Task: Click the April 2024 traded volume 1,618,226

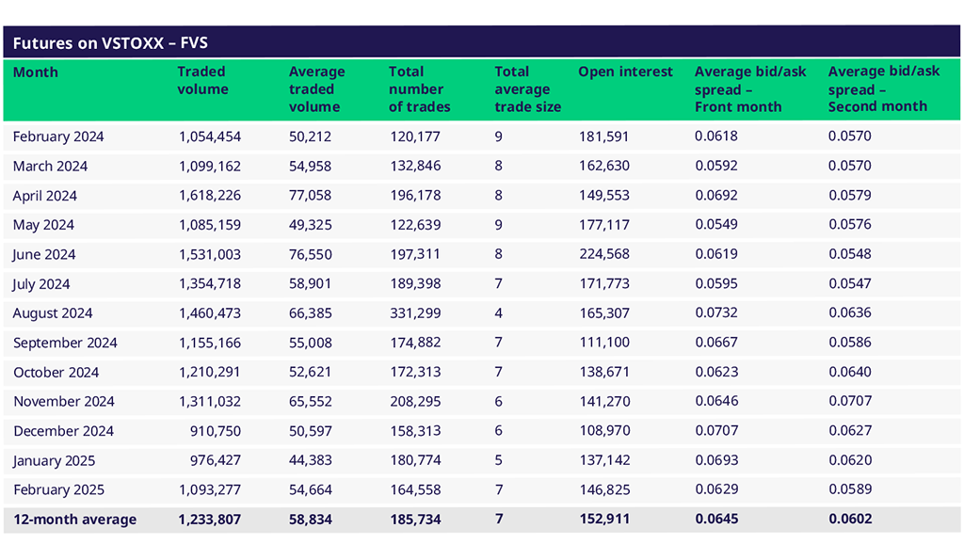Action: [210, 196]
